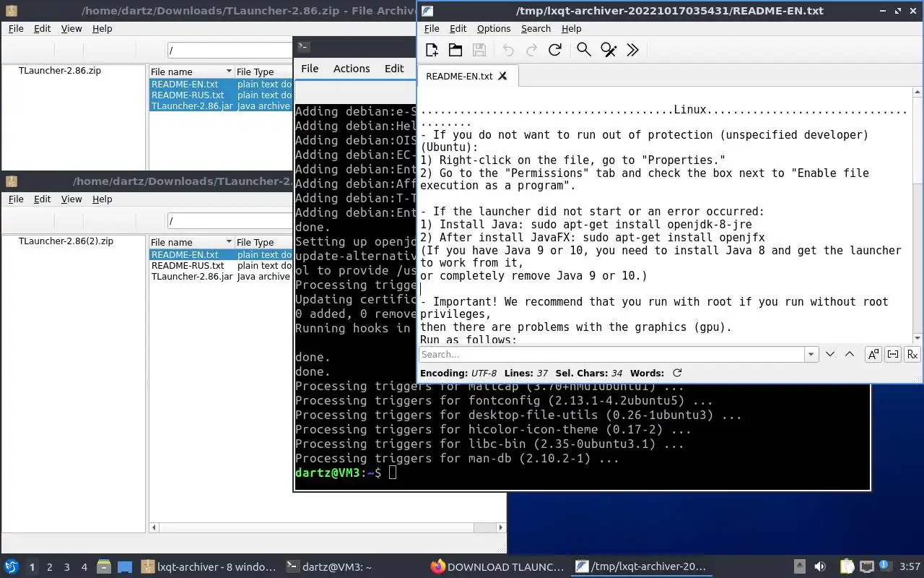Click File Type column header in lower archiver

(263, 242)
